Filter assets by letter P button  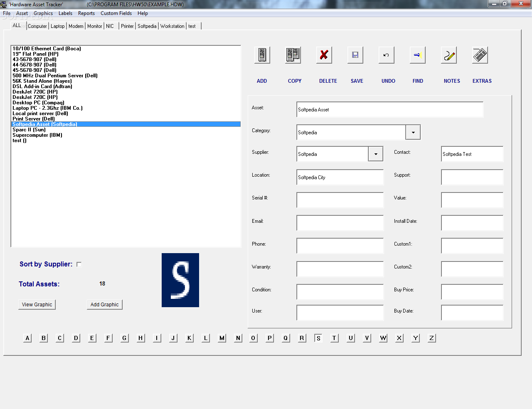[270, 338]
